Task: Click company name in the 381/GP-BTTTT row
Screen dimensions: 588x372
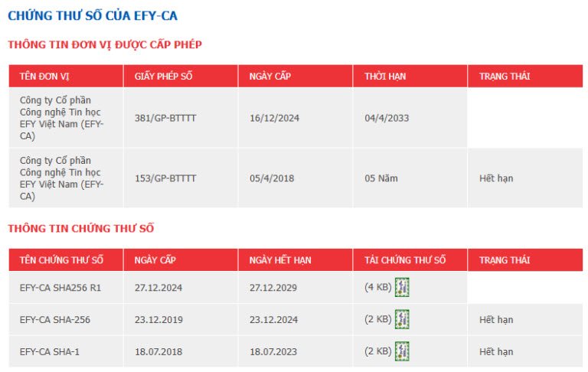Action: coord(61,118)
